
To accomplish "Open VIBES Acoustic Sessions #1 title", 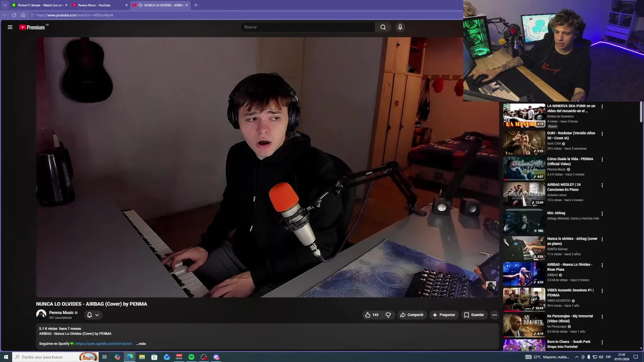I will pos(570,293).
